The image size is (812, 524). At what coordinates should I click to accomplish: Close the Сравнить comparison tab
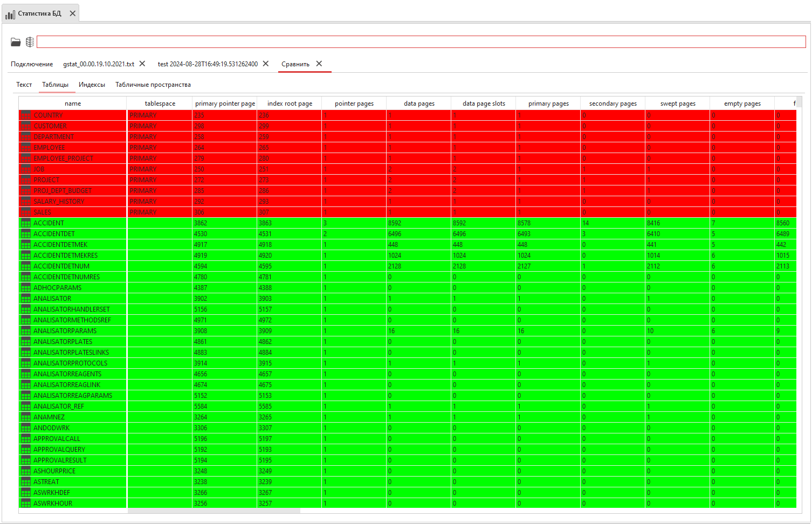(319, 63)
